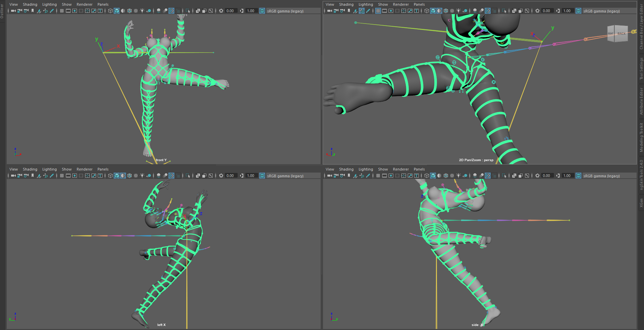The height and width of the screenshot is (330, 644).
Task: Toggle textured display in left viewport
Action: 136,176
